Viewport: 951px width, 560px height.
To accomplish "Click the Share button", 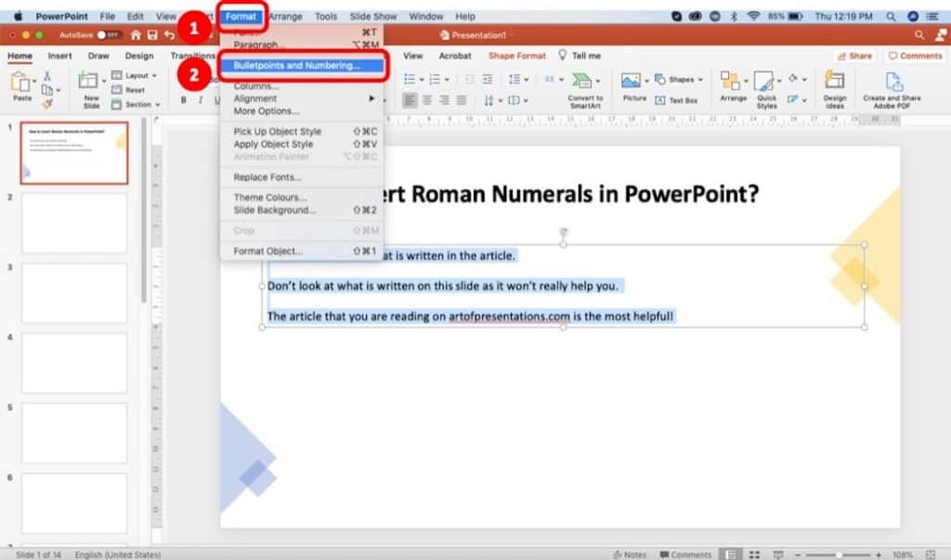I will [x=854, y=56].
